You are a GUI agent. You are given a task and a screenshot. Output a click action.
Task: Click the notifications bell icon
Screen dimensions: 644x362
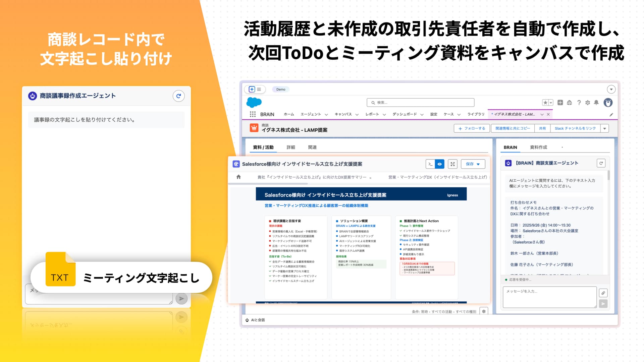596,103
